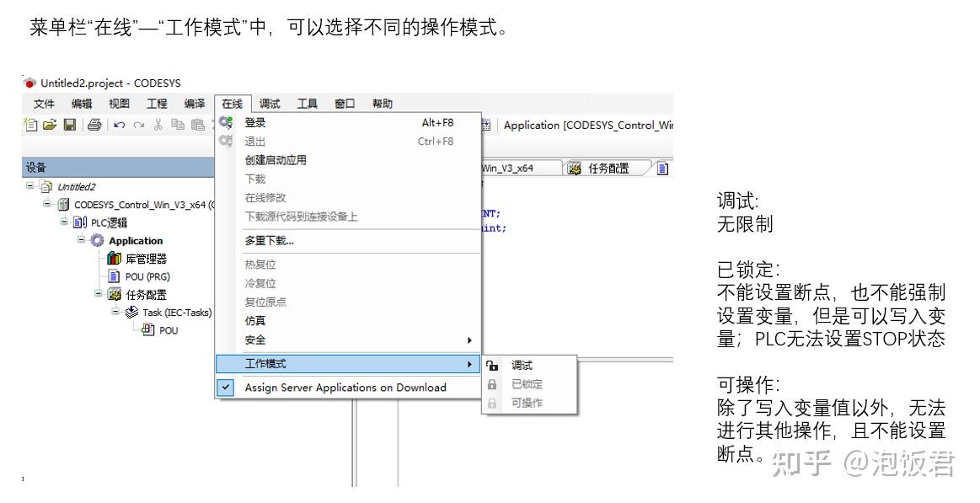Click the Cut scissors icon

158,125
